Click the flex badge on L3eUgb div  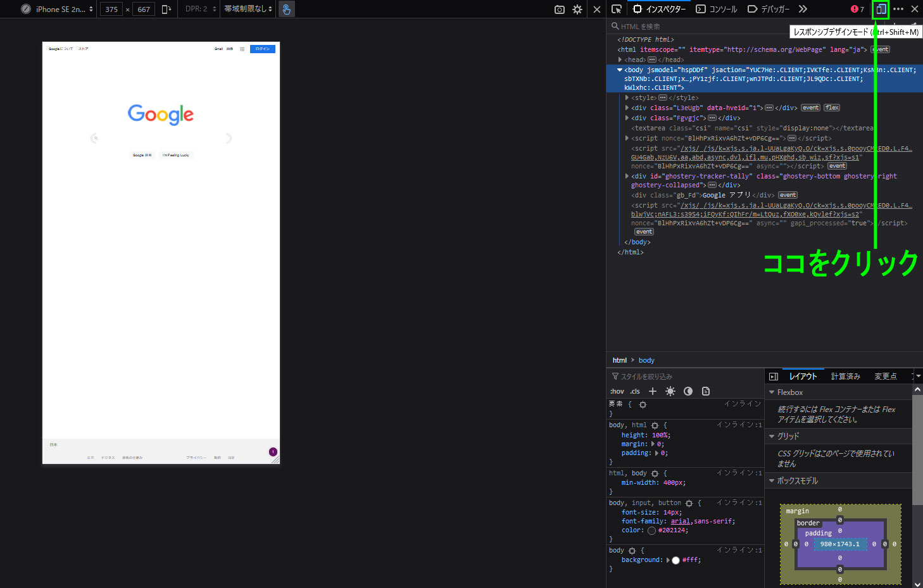pos(832,108)
